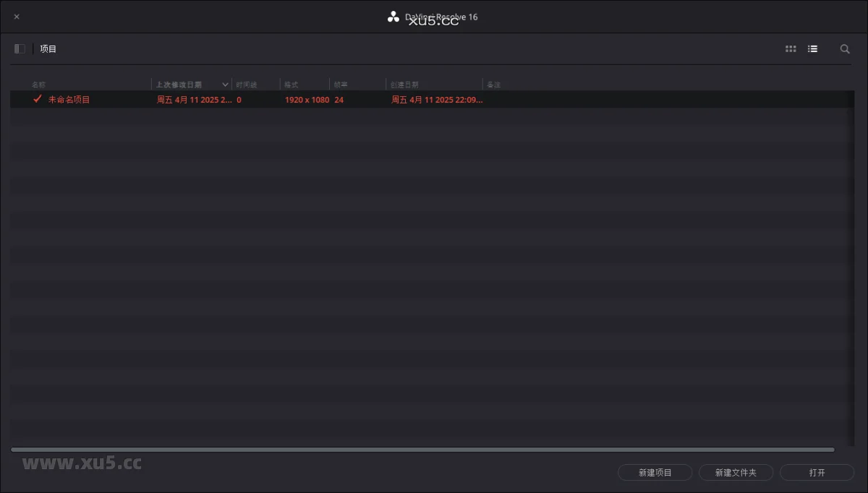
Task: Click the red checkmark beside 未命名项目
Action: tap(38, 99)
